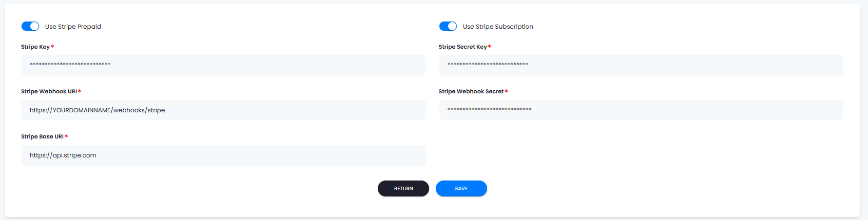
Task: Select the Stripe Secret Key field
Action: pyautogui.click(x=641, y=65)
